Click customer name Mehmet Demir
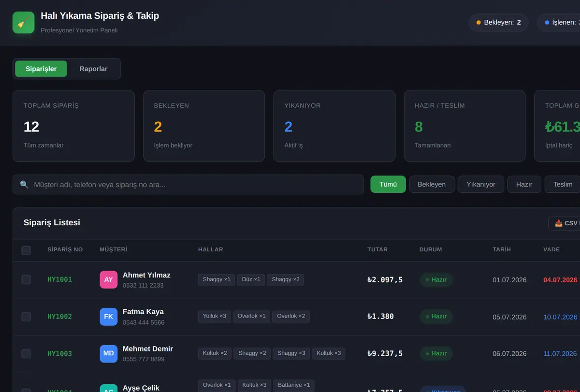The width and height of the screenshot is (580, 392). click(x=148, y=348)
